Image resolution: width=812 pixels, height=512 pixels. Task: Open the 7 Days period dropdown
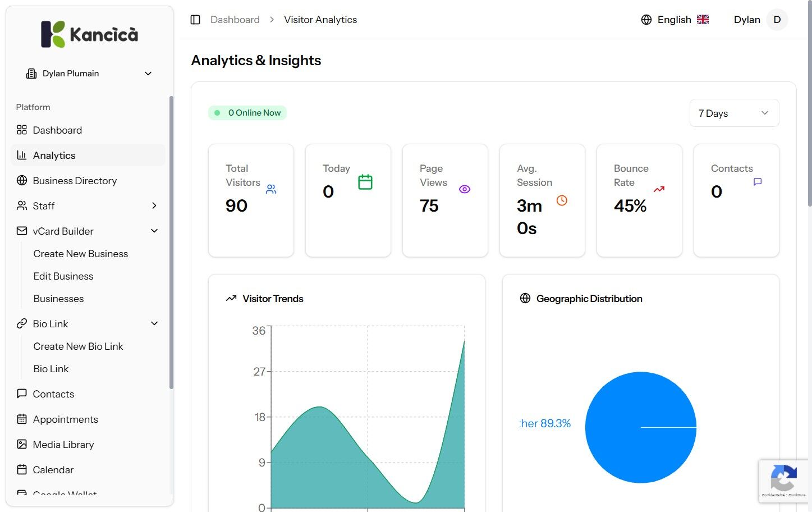734,113
